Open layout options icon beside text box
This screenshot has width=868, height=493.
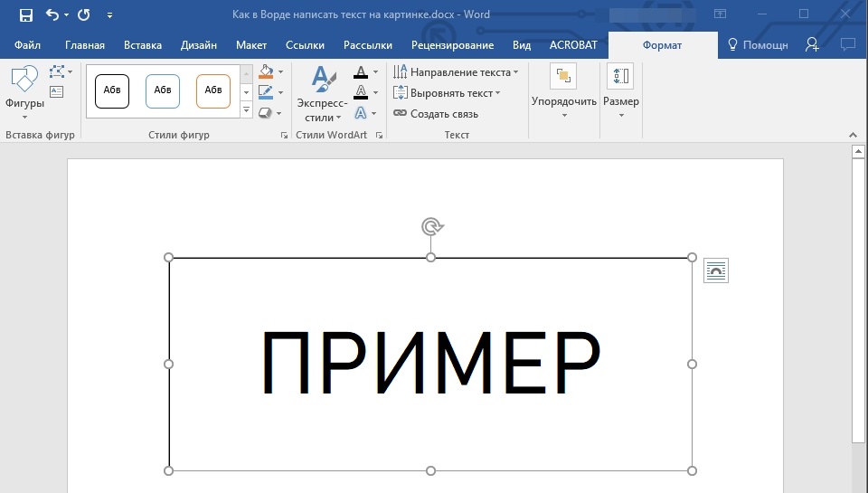click(x=715, y=270)
